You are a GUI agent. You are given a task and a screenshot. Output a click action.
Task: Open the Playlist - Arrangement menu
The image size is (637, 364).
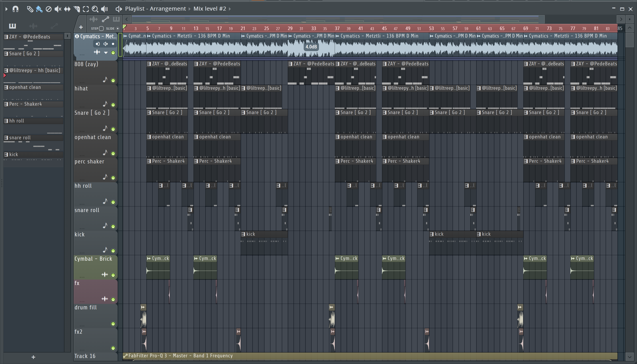point(155,9)
